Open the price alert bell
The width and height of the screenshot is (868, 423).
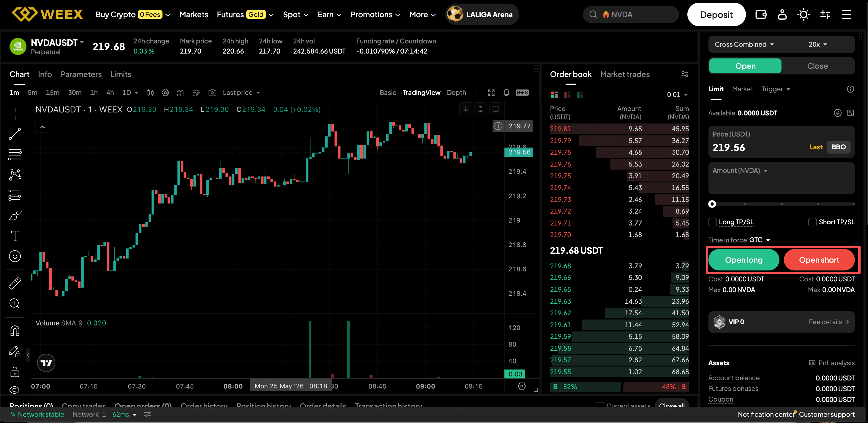pos(506,93)
